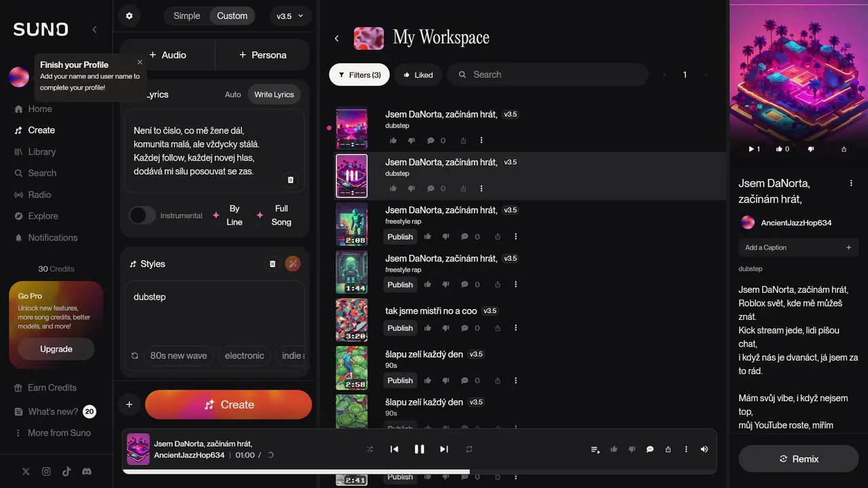Screen dimensions: 868x488
Task: Seek using the player progress bar
Action: click(419, 472)
